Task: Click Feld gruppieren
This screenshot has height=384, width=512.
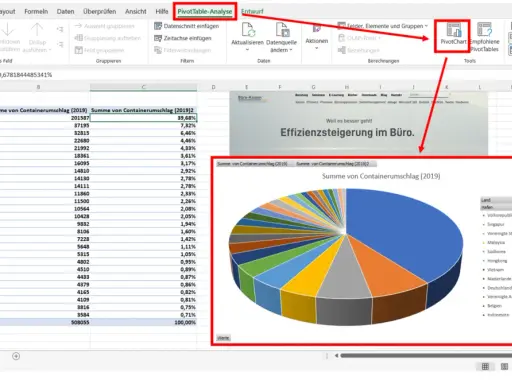Action: click(99, 50)
